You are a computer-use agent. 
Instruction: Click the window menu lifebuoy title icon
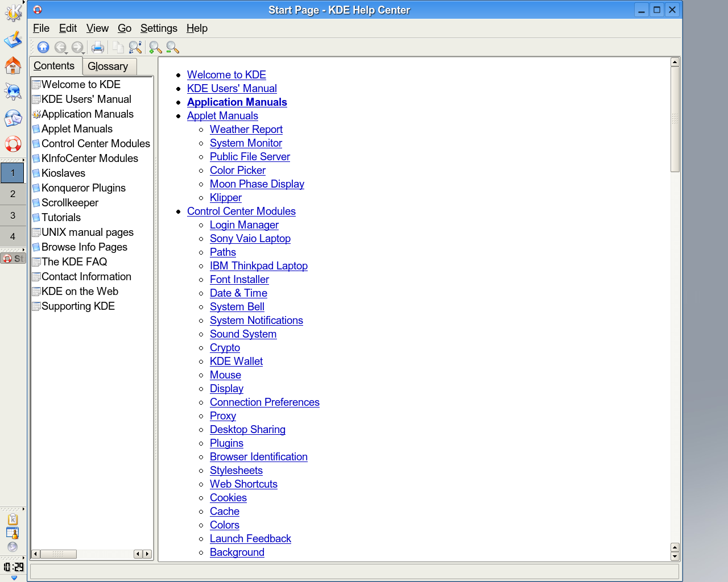click(x=38, y=10)
